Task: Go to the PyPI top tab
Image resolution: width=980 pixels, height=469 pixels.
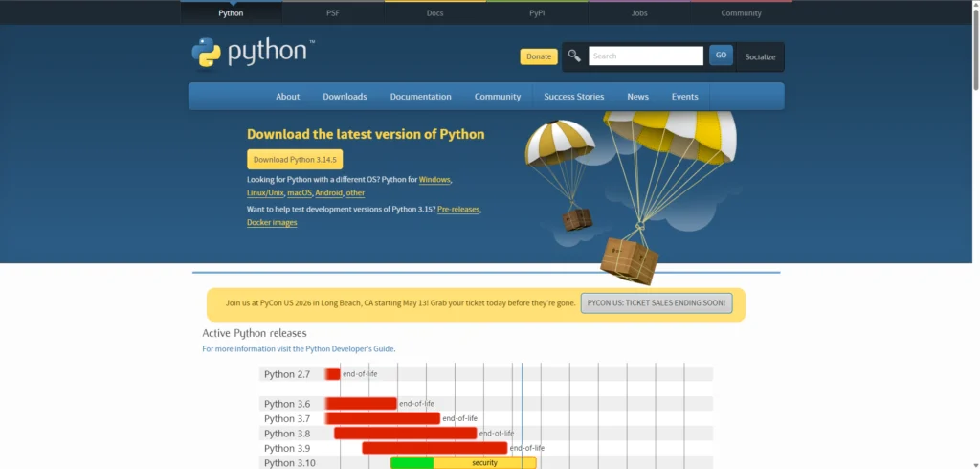Action: point(537,13)
